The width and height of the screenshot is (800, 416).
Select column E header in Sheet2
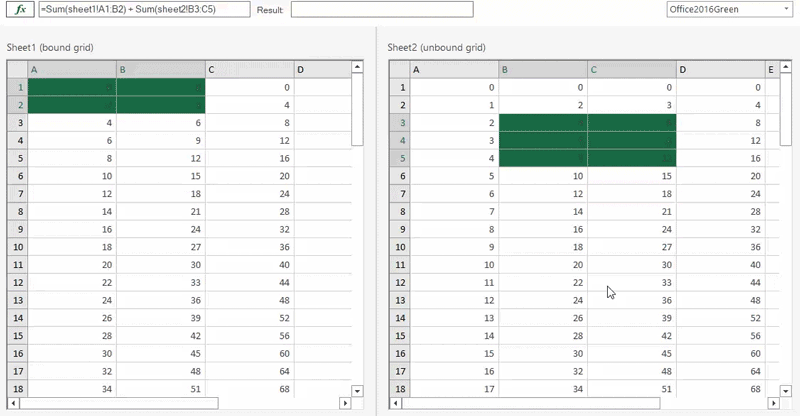772,69
